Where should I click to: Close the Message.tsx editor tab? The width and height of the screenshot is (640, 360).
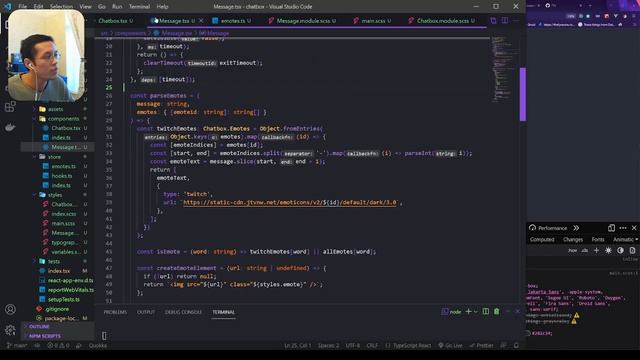pyautogui.click(x=201, y=20)
